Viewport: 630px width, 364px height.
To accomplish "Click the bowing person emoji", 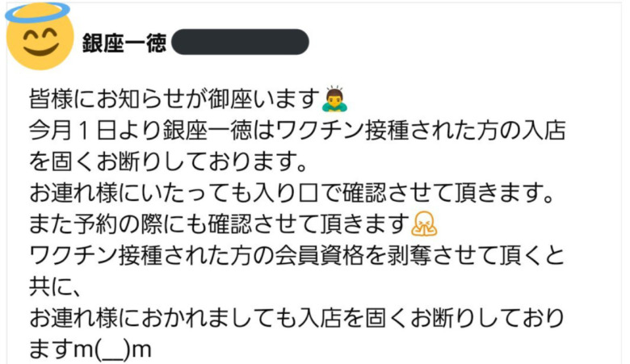I will coord(334,98).
